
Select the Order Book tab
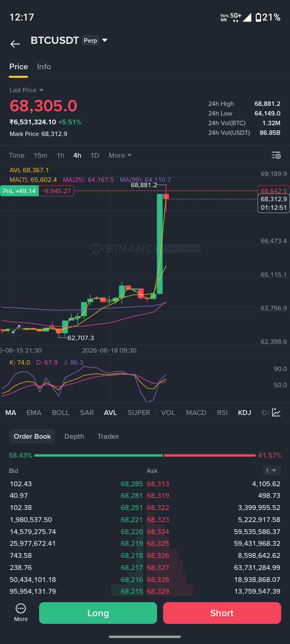32,436
